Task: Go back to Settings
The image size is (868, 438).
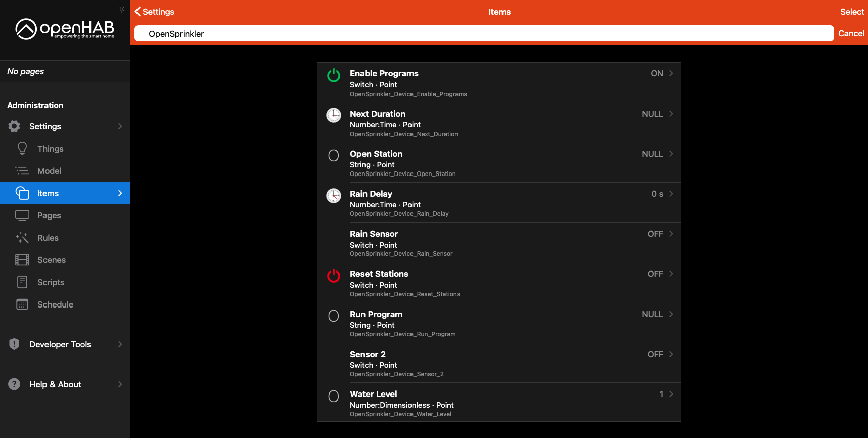Action: click(155, 12)
